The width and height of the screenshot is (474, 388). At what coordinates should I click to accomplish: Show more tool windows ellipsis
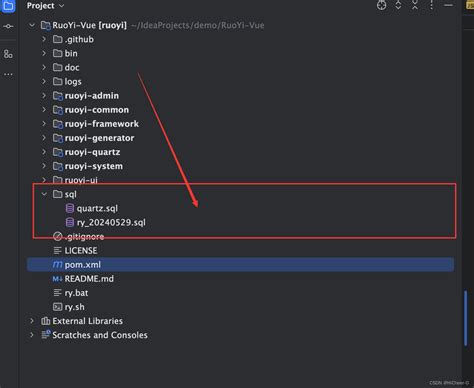click(x=8, y=74)
